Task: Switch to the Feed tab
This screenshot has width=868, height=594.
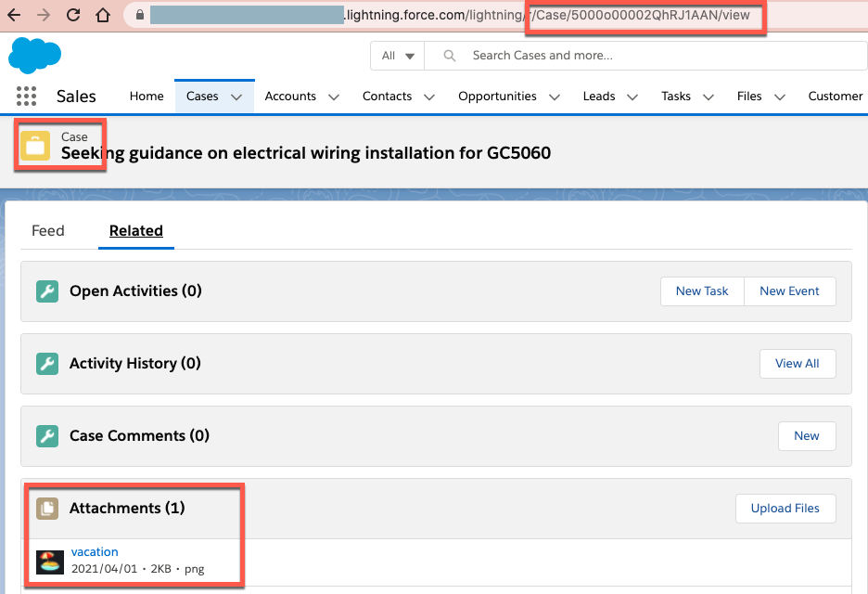Action: point(48,231)
